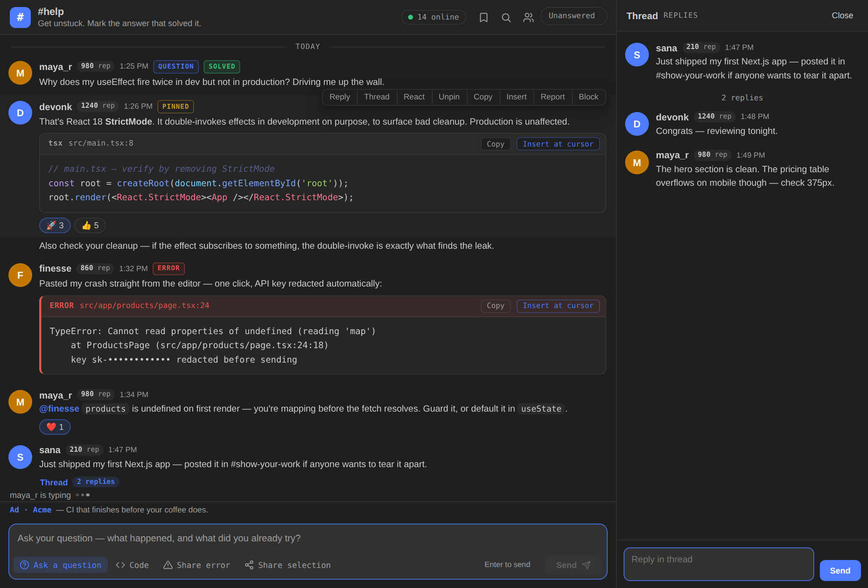Open bookmarks with the bookmark icon
Image resolution: width=868 pixels, height=588 pixels.
click(483, 17)
